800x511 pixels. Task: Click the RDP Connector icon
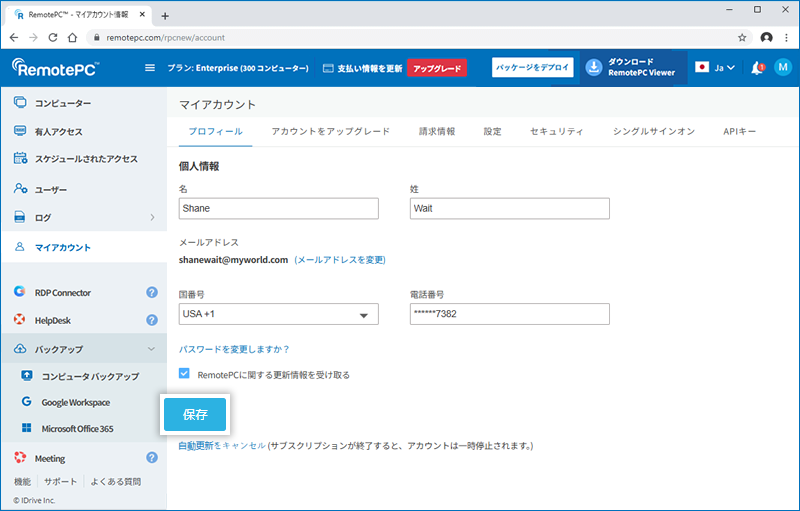click(19, 291)
